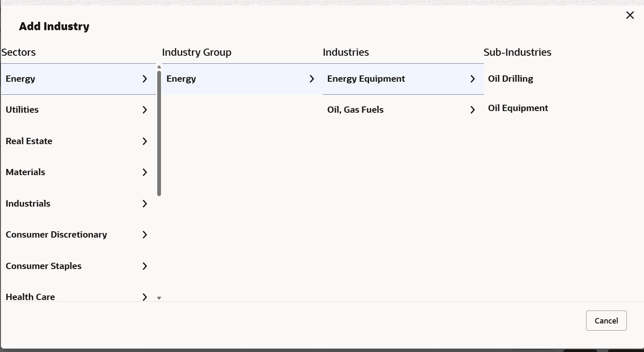Select the Energy Equipment industry label

click(366, 79)
